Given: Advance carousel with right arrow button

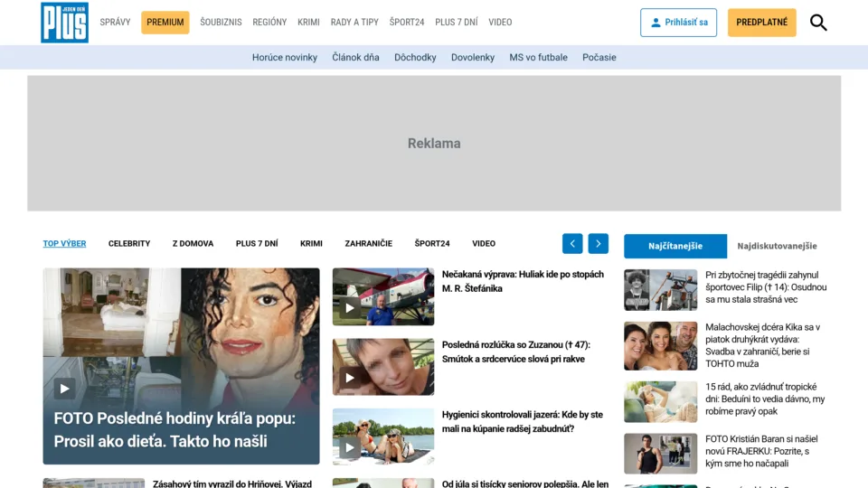Looking at the screenshot, I should click(x=599, y=243).
